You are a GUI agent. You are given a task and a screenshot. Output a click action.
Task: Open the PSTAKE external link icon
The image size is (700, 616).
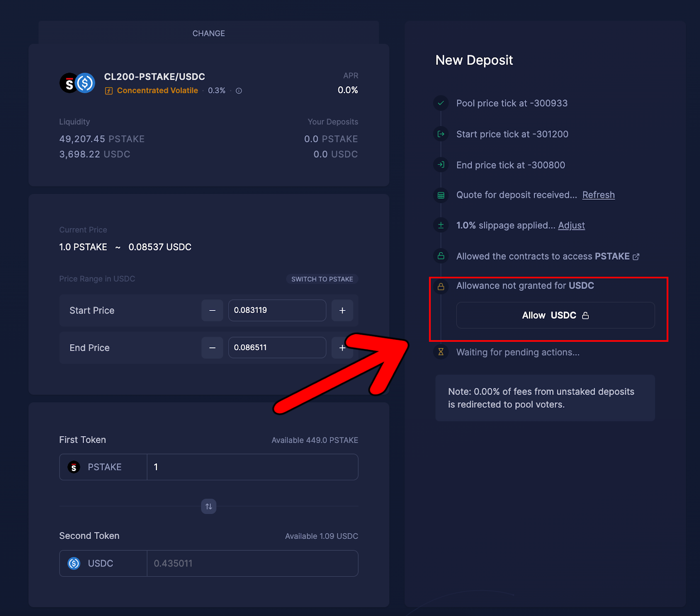(636, 257)
